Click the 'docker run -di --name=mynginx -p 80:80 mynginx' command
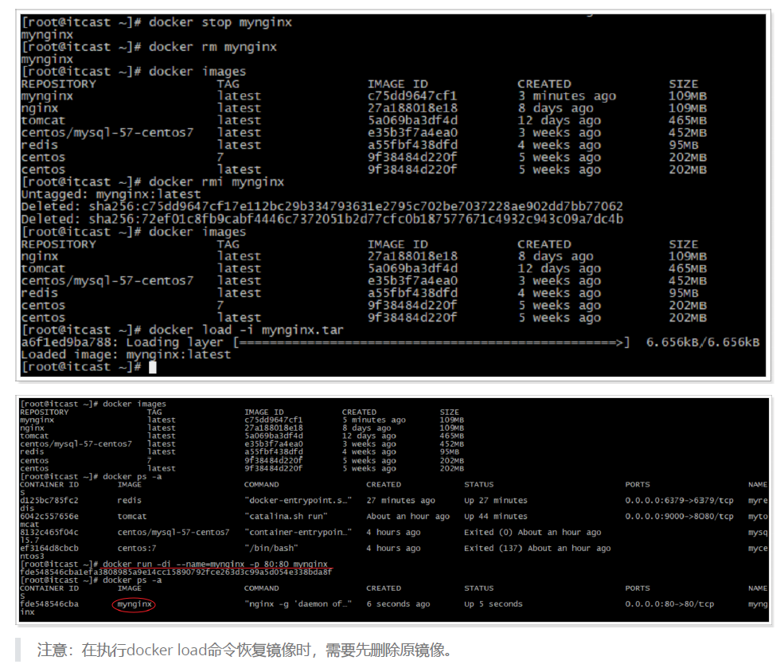 [x=216, y=564]
